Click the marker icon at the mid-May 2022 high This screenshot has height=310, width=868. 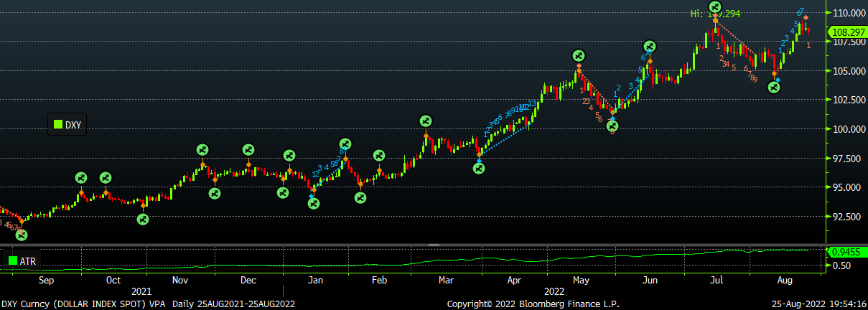click(x=579, y=55)
